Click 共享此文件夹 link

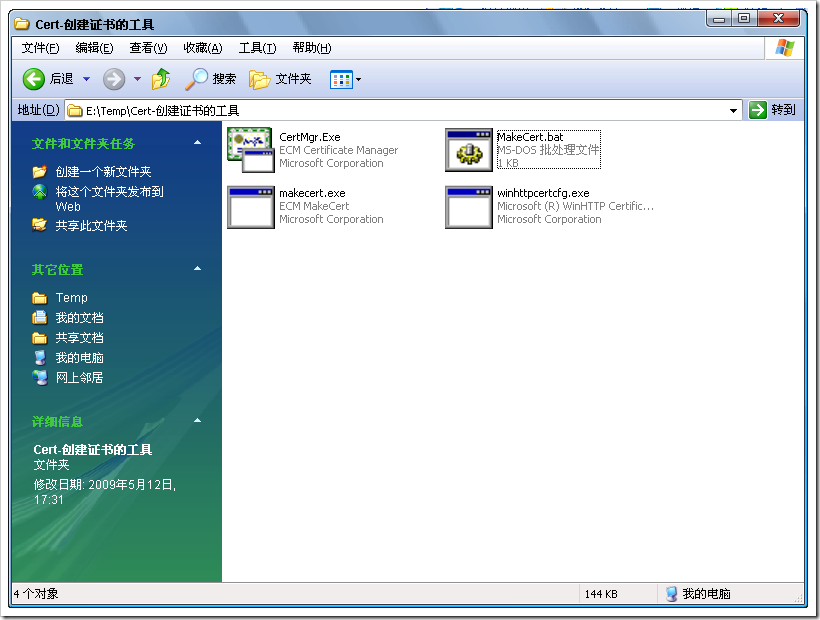coord(92,225)
